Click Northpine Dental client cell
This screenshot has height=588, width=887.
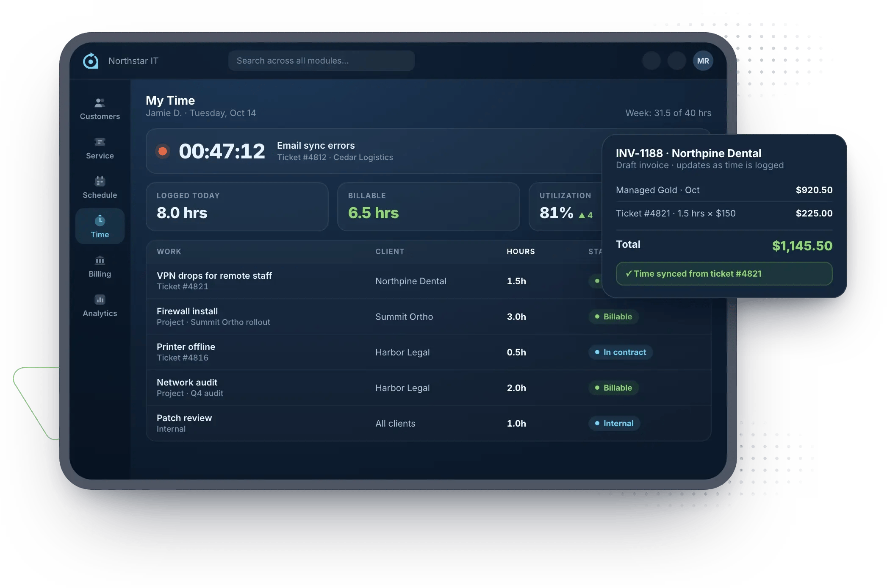pos(411,281)
